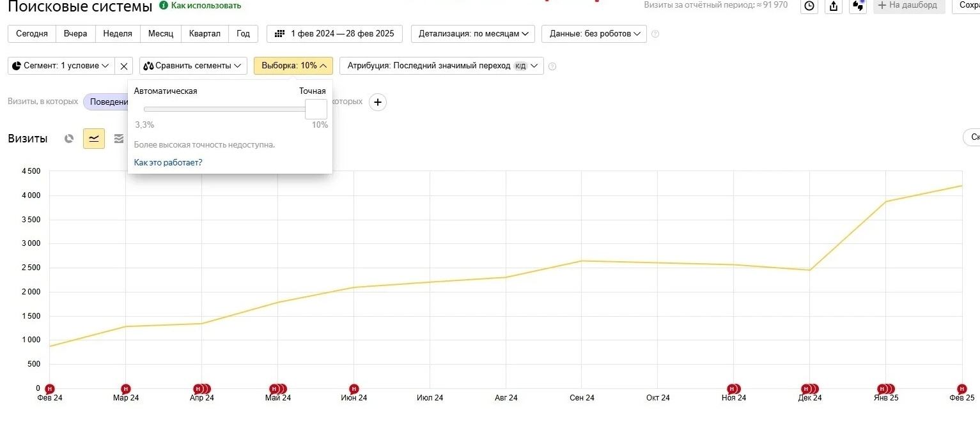Switch to the stacked area chart icon
Image resolution: width=980 pixels, height=433 pixels.
(x=119, y=139)
